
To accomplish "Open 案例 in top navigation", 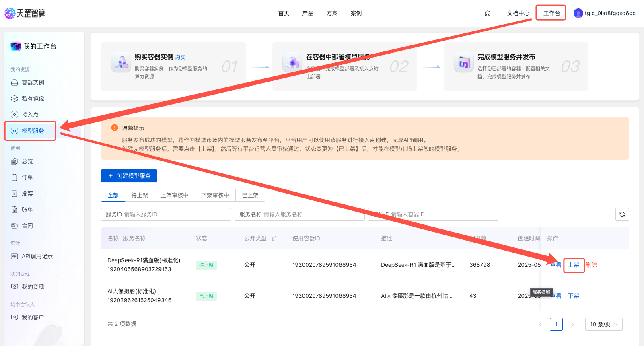I will [x=356, y=13].
